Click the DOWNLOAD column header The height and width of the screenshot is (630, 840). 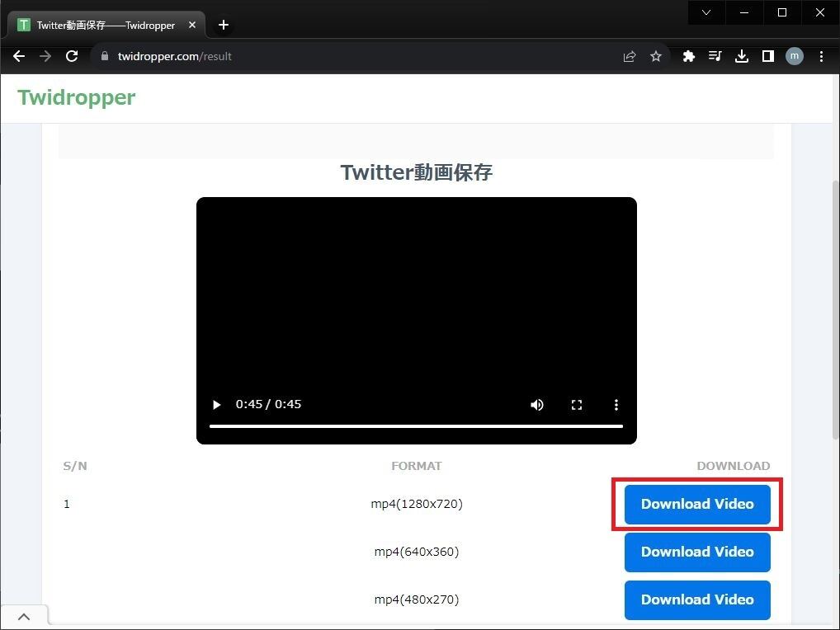(733, 466)
